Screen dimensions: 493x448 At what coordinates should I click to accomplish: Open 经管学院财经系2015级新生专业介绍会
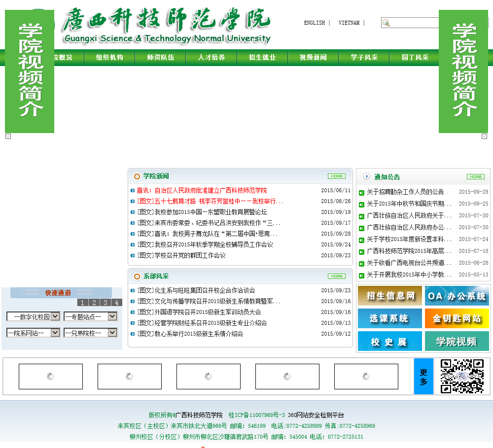point(202,323)
